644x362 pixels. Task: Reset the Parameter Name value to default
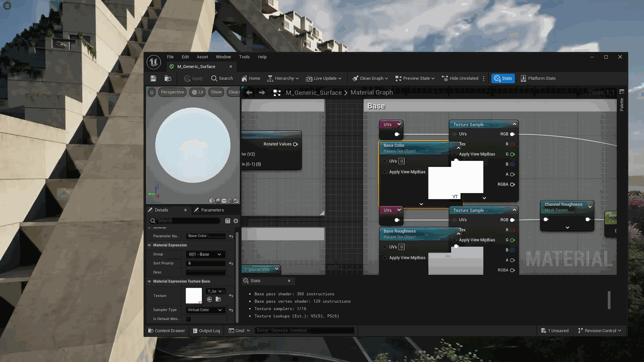231,236
